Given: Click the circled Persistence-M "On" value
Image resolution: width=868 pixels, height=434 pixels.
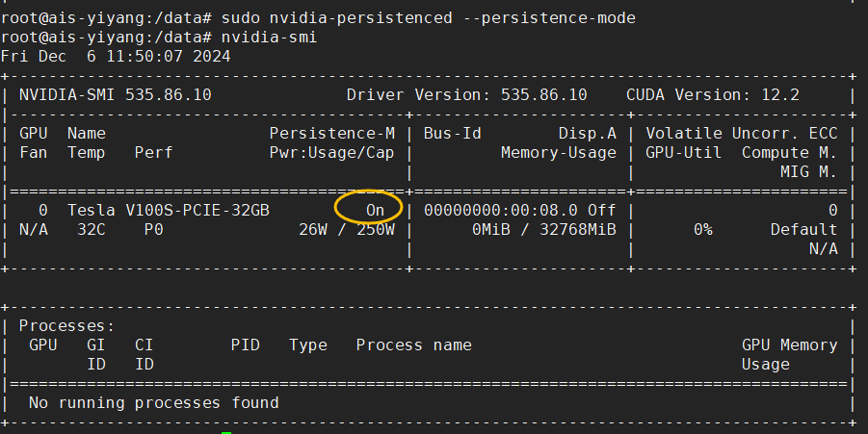Looking at the screenshot, I should 375,210.
